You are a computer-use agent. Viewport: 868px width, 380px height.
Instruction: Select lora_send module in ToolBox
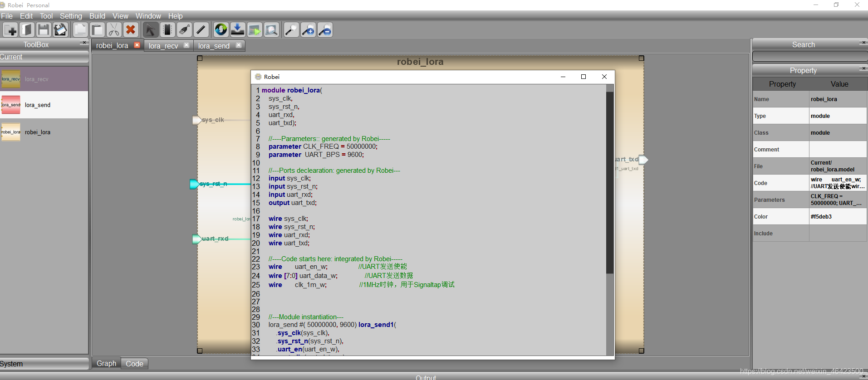pos(44,105)
